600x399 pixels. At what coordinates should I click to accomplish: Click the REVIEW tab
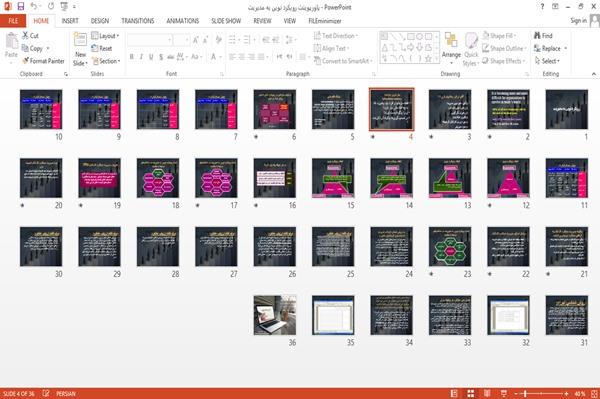coord(262,21)
